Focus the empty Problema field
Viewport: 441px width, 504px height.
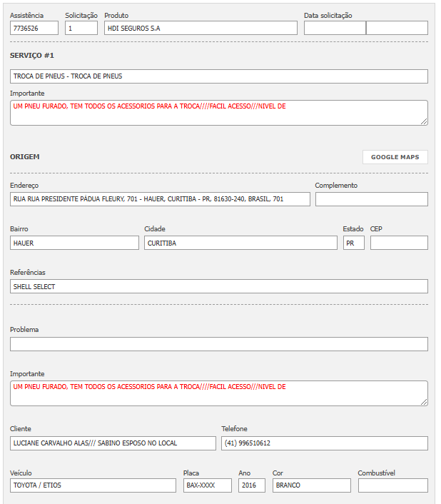coord(218,344)
